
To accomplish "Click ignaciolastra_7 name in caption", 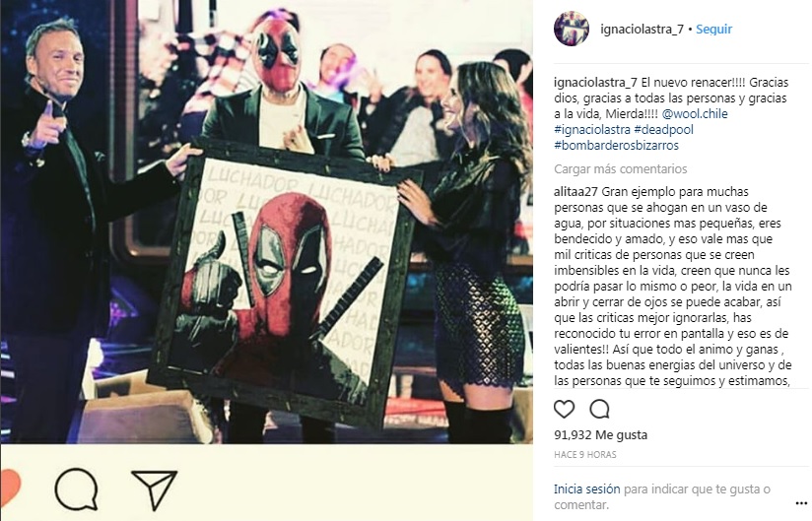I will (x=595, y=83).
